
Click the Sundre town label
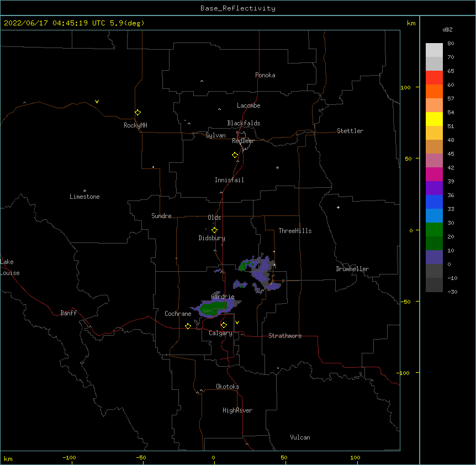coord(161,216)
